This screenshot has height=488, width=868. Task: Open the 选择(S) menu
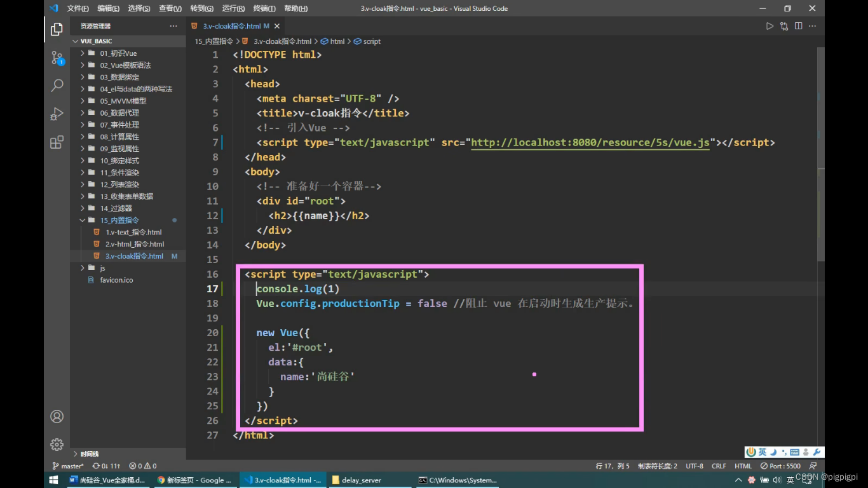(139, 8)
